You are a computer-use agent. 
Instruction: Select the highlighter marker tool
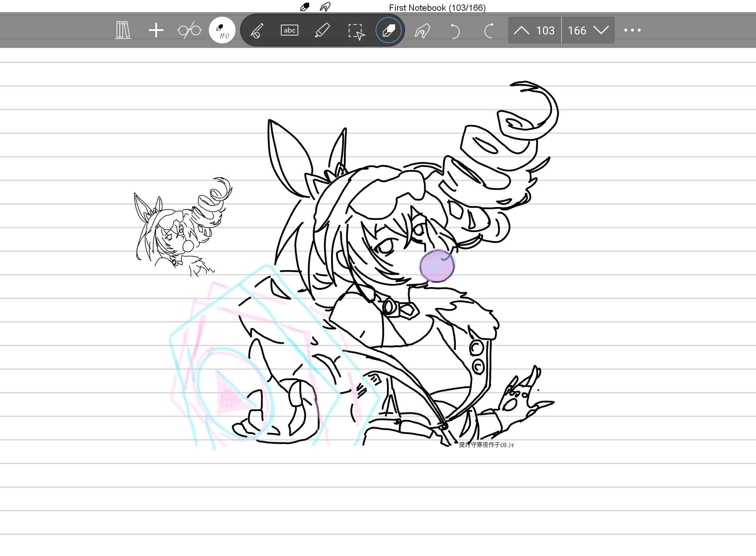tap(322, 30)
